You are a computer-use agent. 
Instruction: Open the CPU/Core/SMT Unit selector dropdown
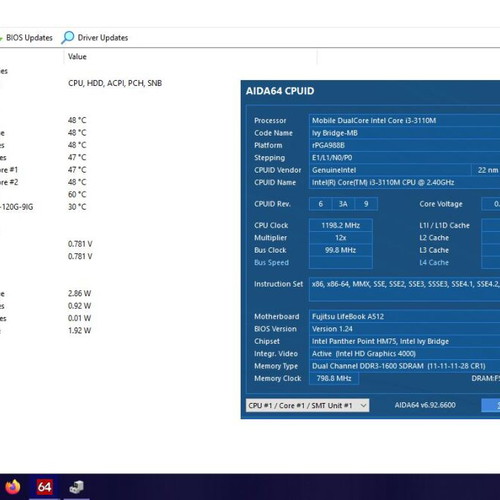307,405
